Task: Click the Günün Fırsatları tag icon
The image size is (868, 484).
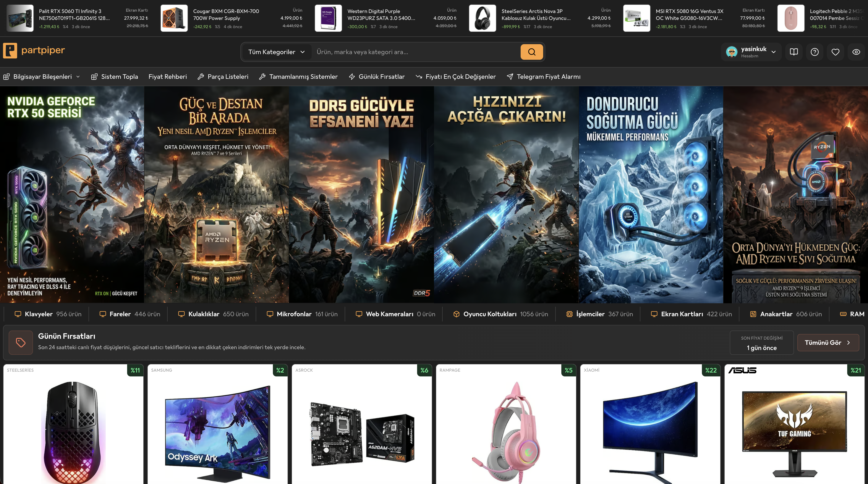Action: [21, 342]
